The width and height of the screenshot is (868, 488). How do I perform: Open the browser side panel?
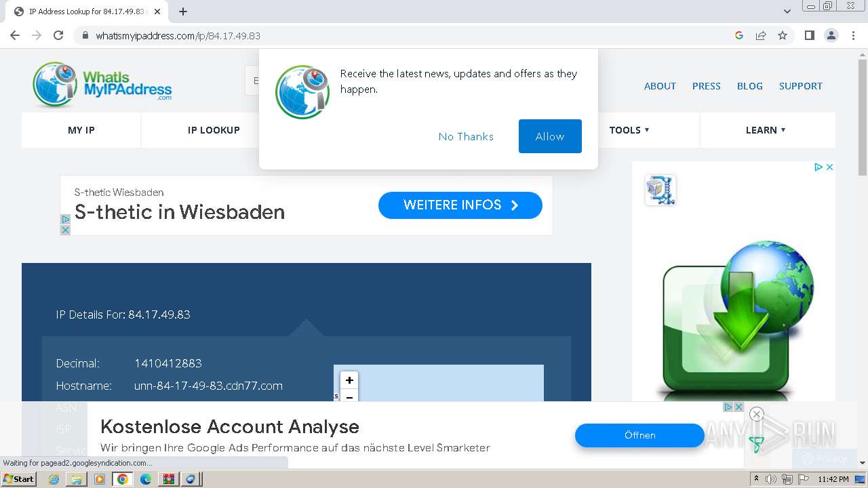point(809,35)
